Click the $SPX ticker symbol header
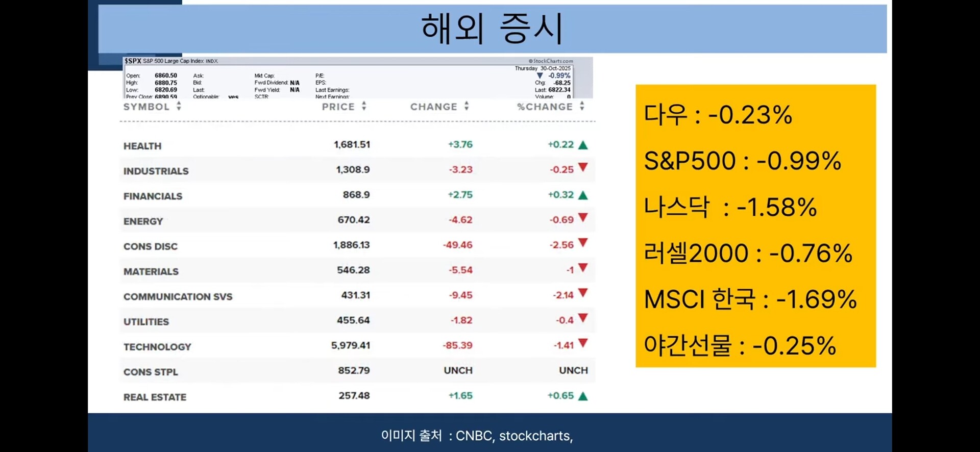This screenshot has width=980, height=452. [x=133, y=61]
